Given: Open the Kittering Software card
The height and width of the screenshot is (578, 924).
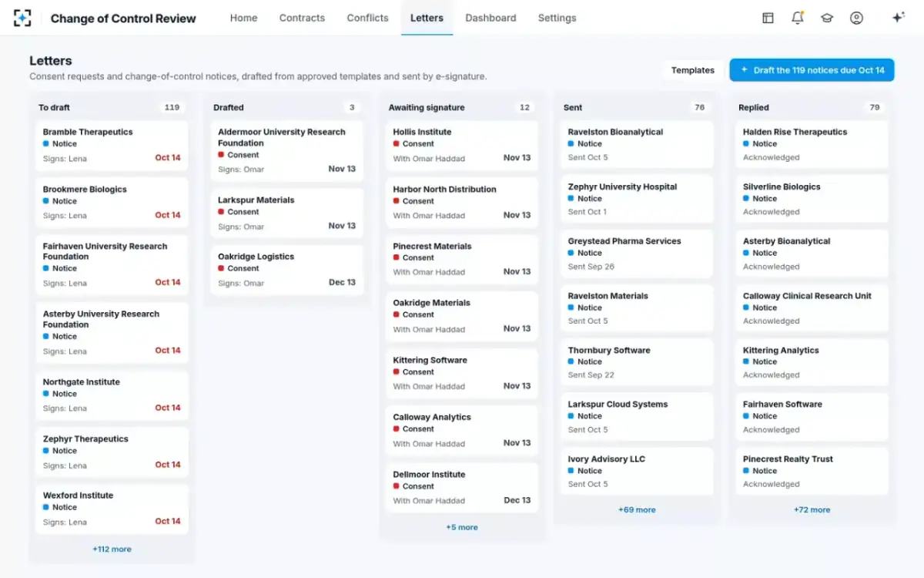Looking at the screenshot, I should (x=462, y=374).
